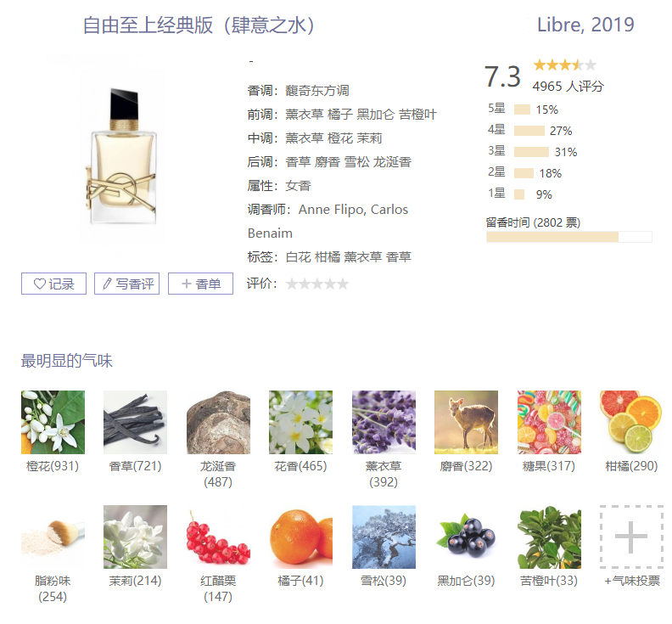Click the 苦橙叶 top note link
The width and height of the screenshot is (672, 624).
417,115
